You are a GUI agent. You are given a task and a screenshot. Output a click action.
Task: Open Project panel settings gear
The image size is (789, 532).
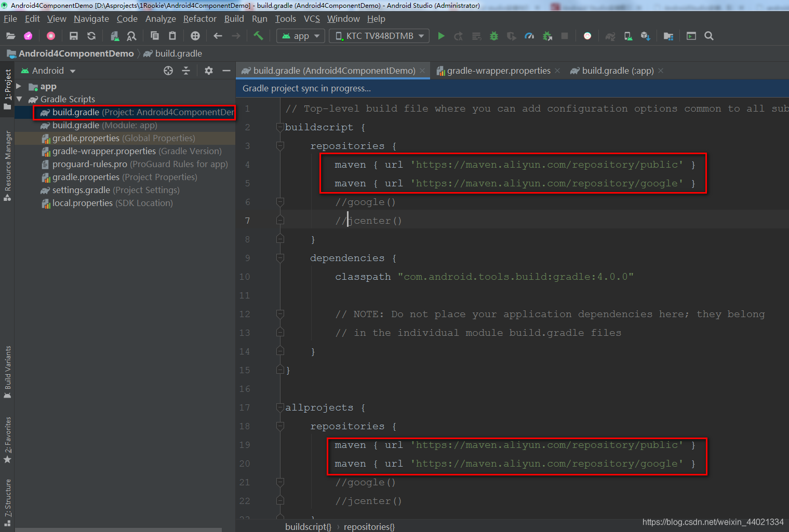coord(209,71)
